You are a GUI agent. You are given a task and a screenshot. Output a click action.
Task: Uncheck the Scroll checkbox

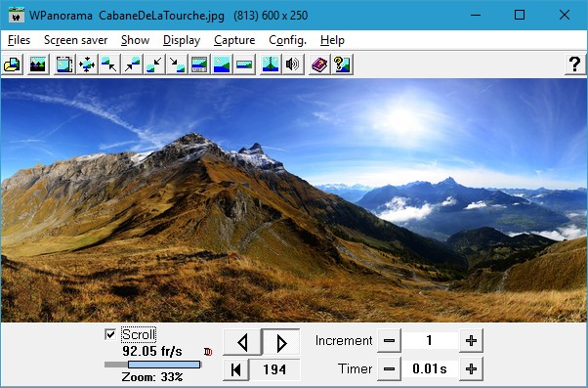pos(110,334)
